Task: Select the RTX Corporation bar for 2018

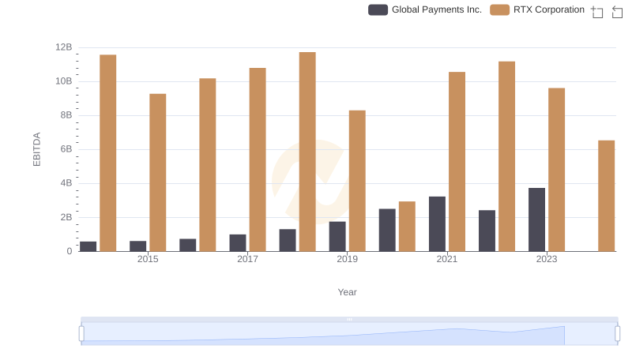Action: (307, 152)
